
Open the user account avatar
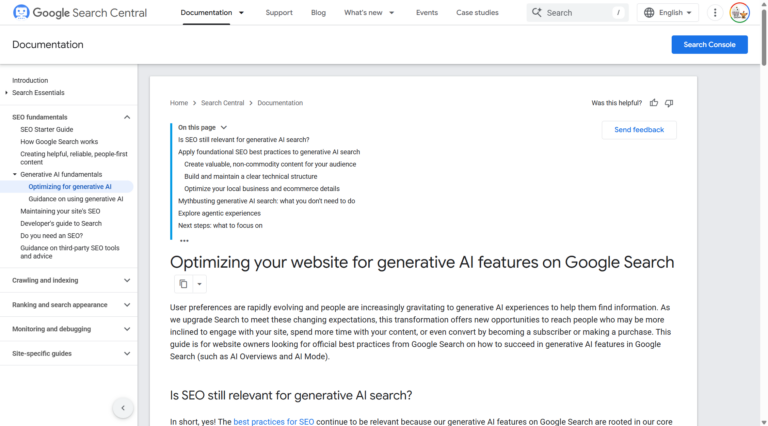click(x=740, y=13)
